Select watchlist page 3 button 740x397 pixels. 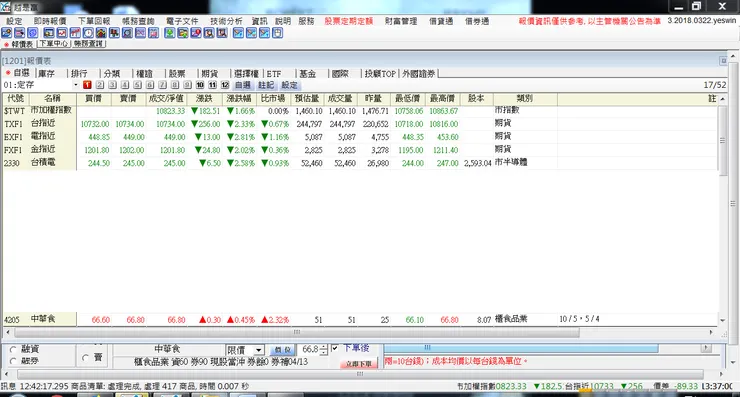112,85
